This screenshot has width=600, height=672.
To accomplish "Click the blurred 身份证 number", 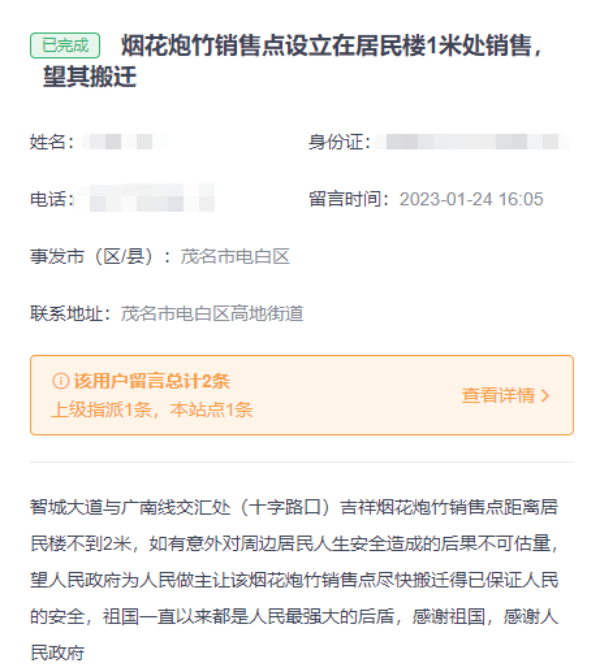I will point(473,142).
